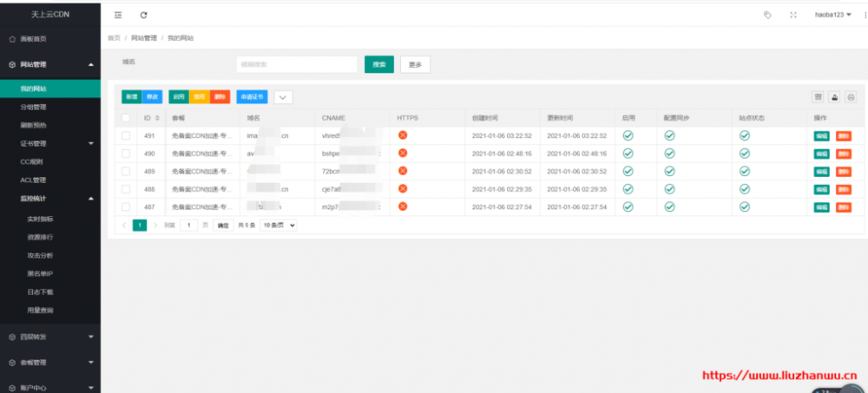Click the export icon above the table

[x=834, y=97]
